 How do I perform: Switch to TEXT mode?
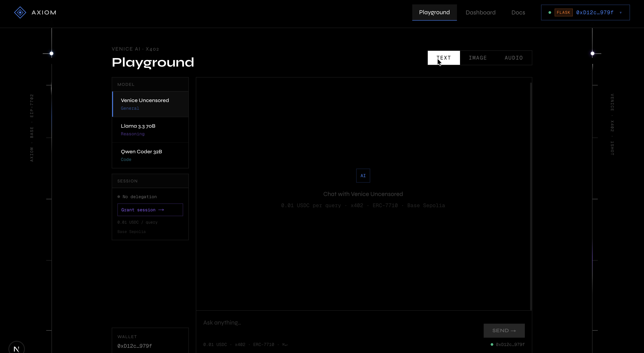pyautogui.click(x=444, y=58)
